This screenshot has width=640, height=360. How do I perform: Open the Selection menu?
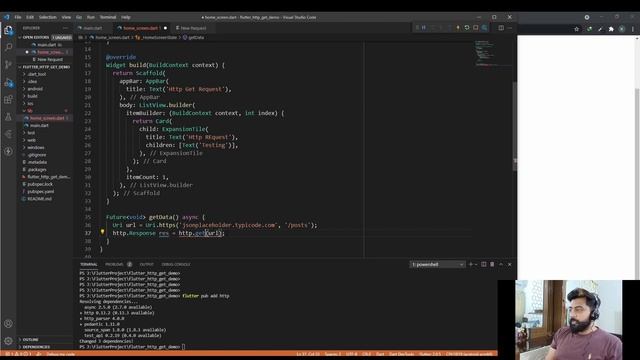[48, 17]
